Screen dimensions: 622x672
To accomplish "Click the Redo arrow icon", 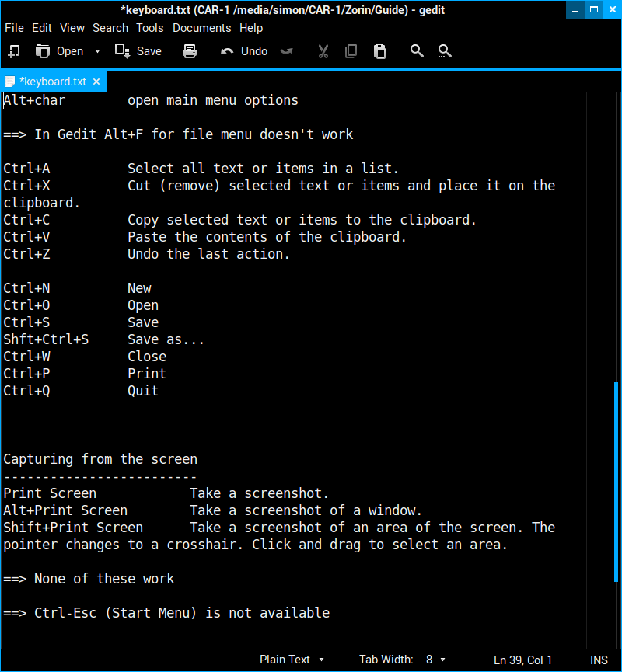I will (287, 51).
